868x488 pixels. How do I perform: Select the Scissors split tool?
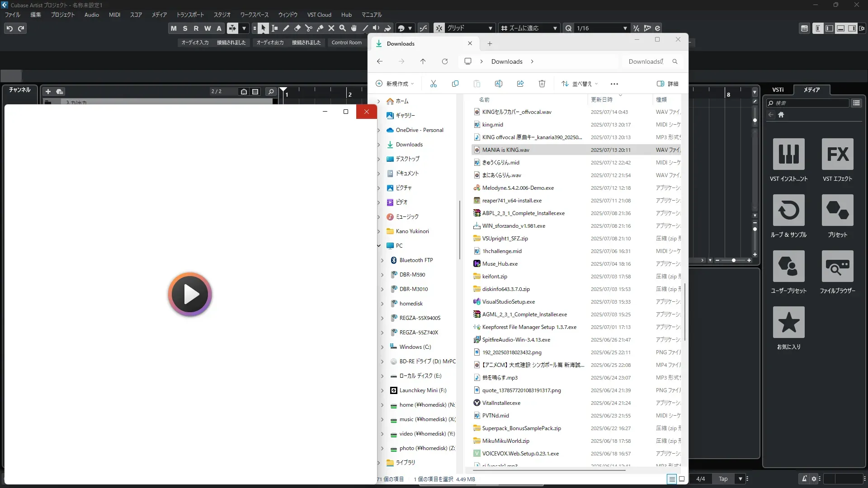click(309, 28)
